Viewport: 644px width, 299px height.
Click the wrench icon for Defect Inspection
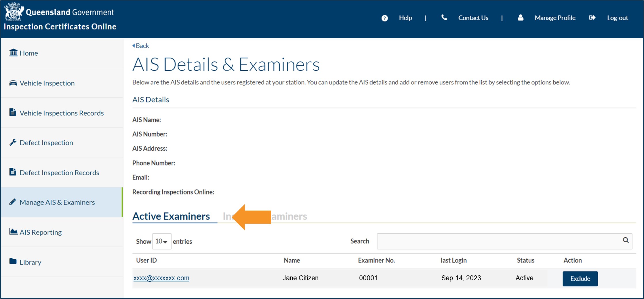point(13,142)
